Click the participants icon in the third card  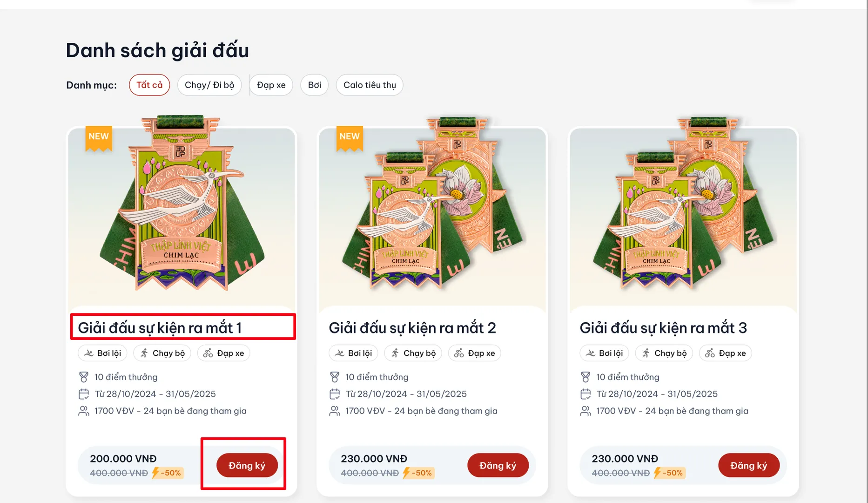coord(585,411)
